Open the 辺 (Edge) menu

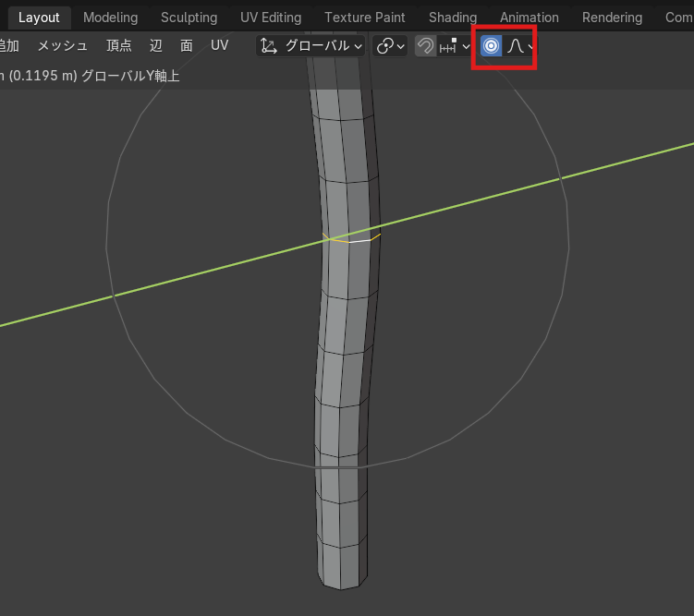(x=156, y=45)
